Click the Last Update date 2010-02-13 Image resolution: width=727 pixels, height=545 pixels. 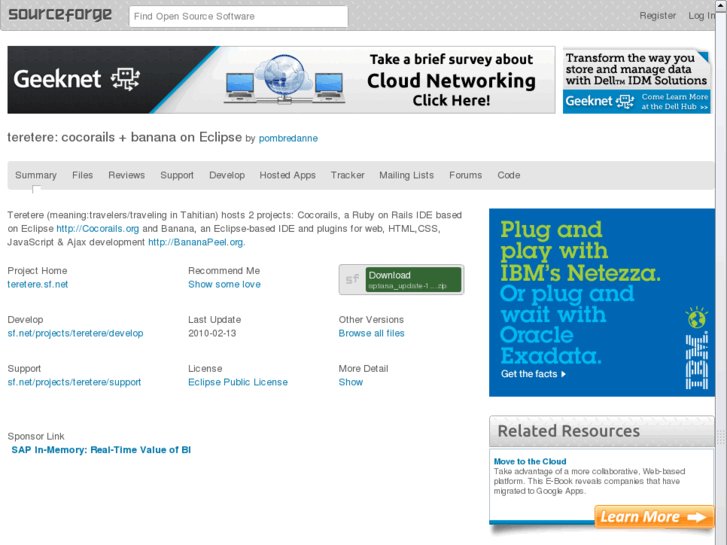point(212,333)
